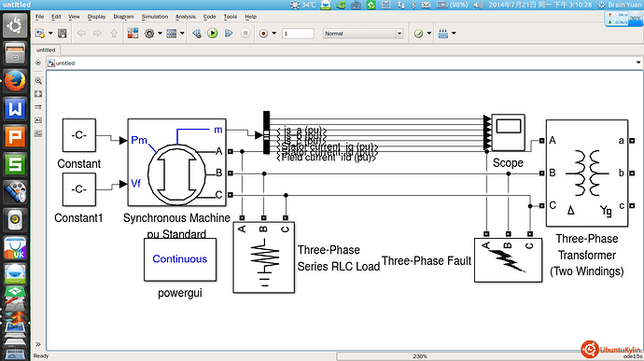Open the Analysis menu
This screenshot has width=644, height=361.
185,17
